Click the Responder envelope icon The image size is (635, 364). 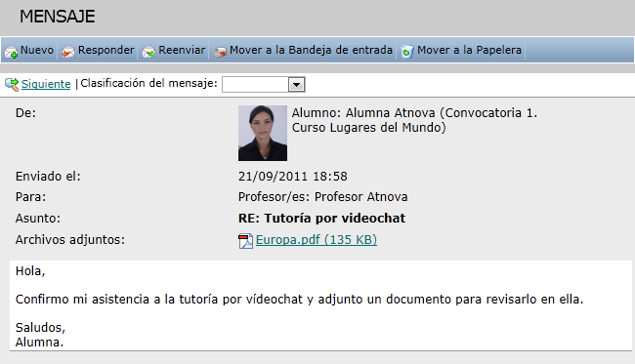click(68, 52)
